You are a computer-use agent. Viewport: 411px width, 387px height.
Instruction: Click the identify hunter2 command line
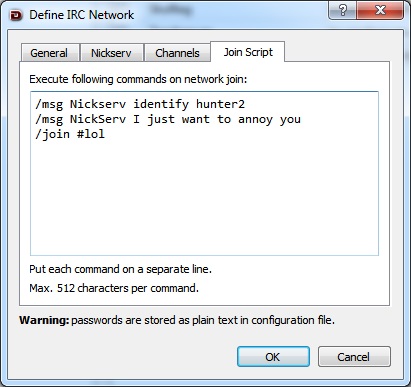tap(140, 104)
